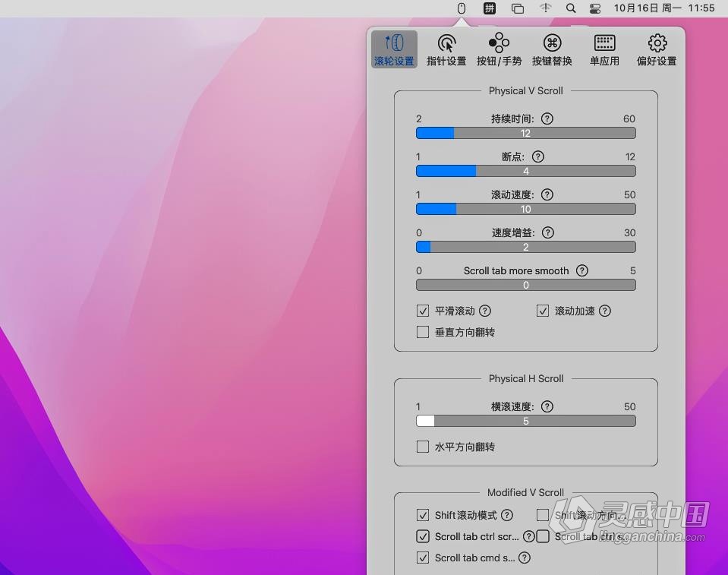Click the mouse app icon in menu bar
728x575 pixels.
tap(461, 8)
